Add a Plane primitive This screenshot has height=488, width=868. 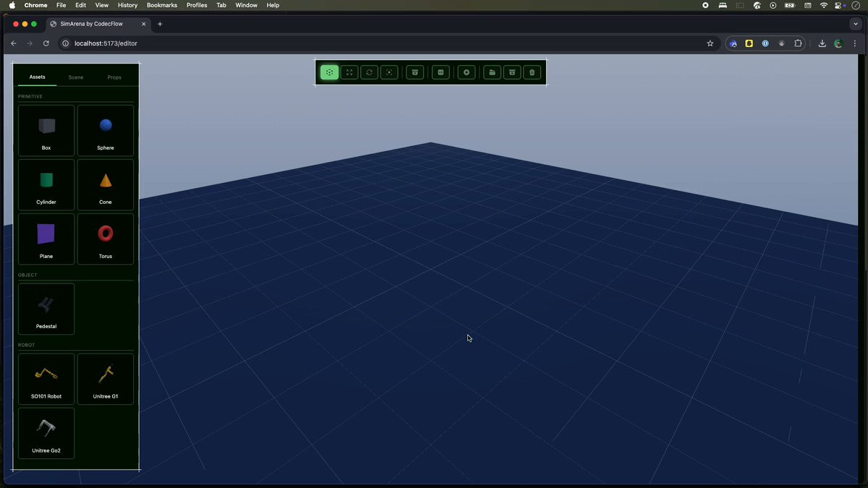46,239
